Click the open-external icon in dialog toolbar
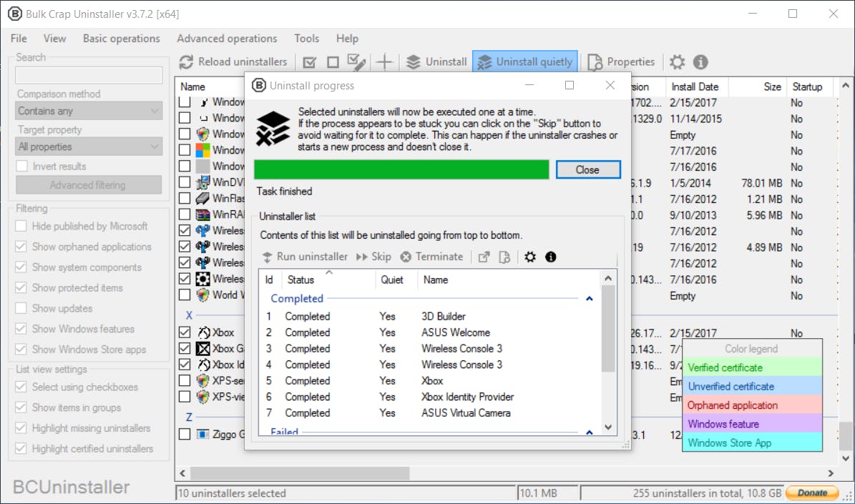Image resolution: width=855 pixels, height=504 pixels. click(484, 257)
